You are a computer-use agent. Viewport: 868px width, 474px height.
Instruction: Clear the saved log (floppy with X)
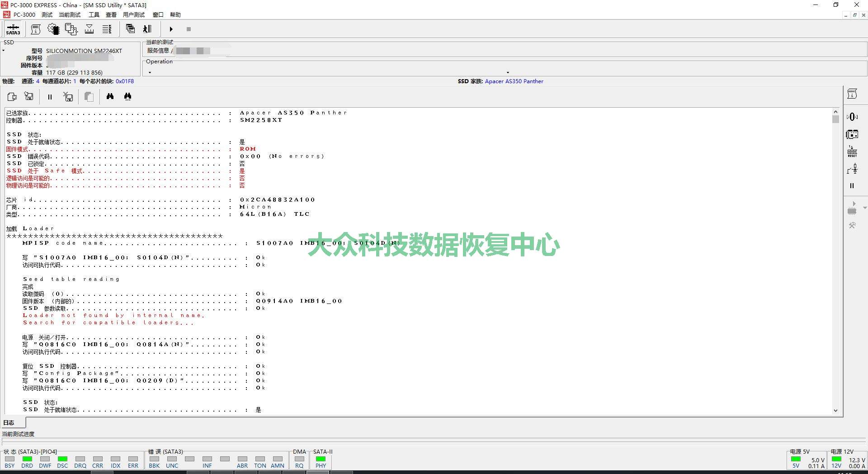68,96
